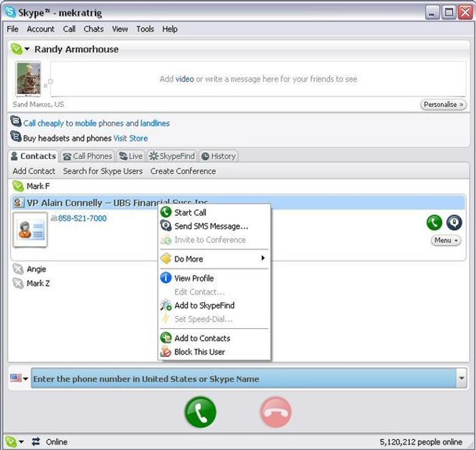Expand the status dropdown next to Randy Armorhouse

(x=27, y=49)
